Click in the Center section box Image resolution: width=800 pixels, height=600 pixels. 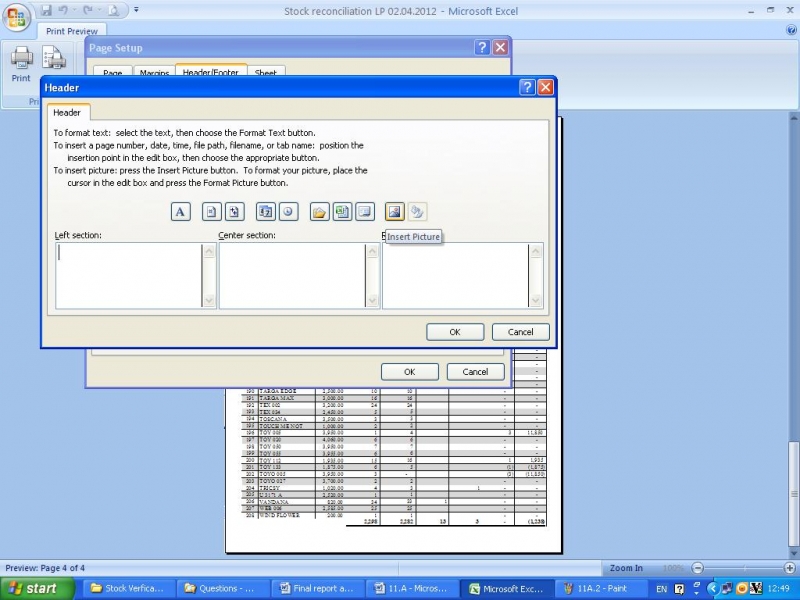click(x=291, y=275)
